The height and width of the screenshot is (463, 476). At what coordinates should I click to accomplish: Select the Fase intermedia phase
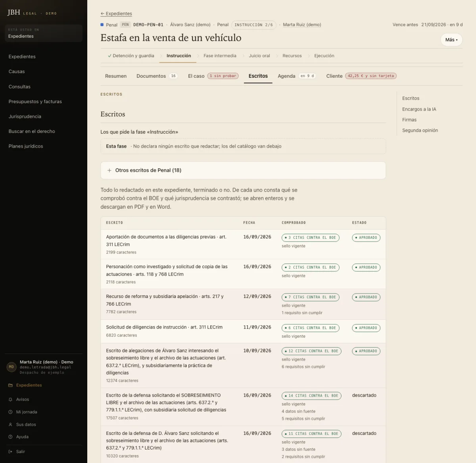(x=220, y=56)
